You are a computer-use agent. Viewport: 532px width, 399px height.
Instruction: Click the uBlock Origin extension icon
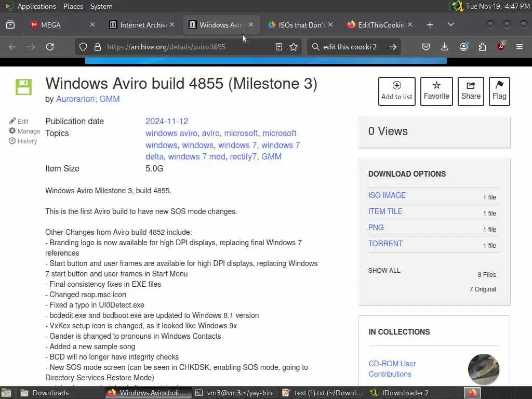501,46
